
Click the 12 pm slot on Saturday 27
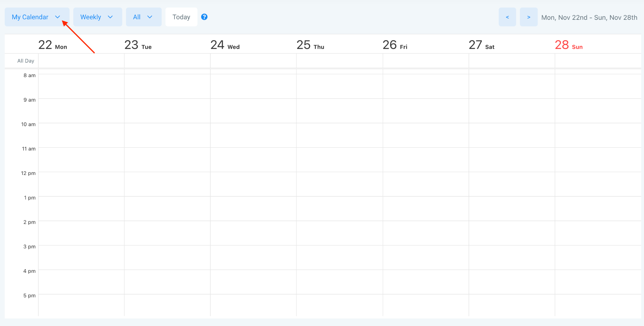512,184
